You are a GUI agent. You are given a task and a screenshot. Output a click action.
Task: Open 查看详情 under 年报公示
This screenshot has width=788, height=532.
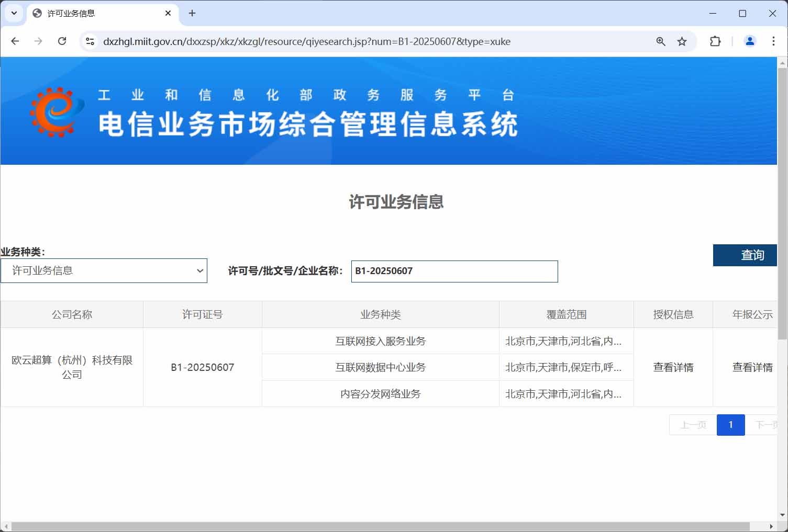(x=752, y=367)
